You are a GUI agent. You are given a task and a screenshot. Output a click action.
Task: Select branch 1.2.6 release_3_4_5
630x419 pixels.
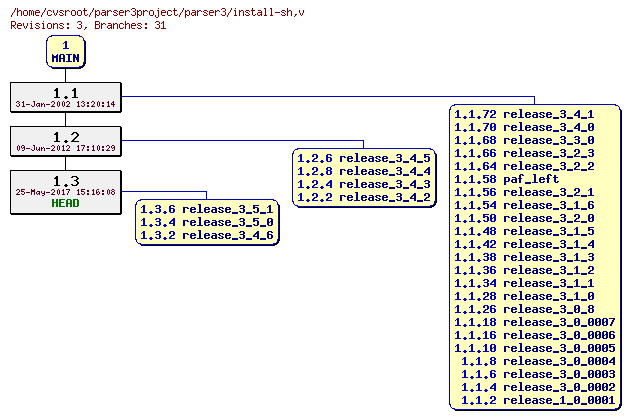coord(364,158)
